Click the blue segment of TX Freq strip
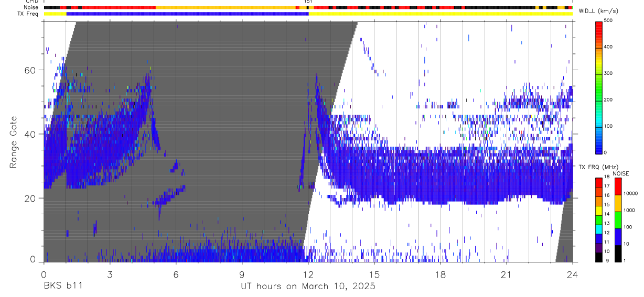The width and height of the screenshot is (644, 297). point(187,14)
